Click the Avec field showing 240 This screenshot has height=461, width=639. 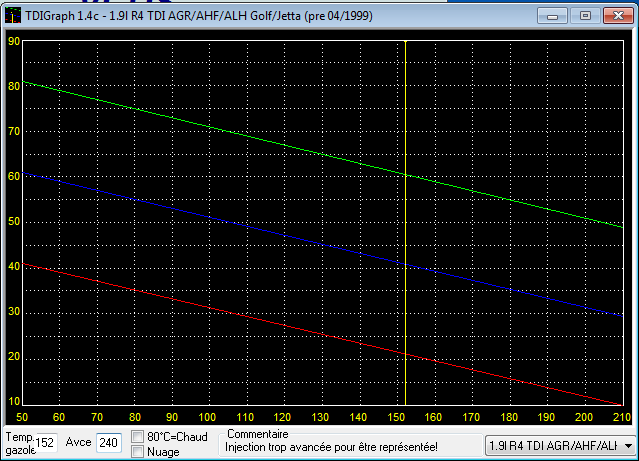pyautogui.click(x=107, y=443)
